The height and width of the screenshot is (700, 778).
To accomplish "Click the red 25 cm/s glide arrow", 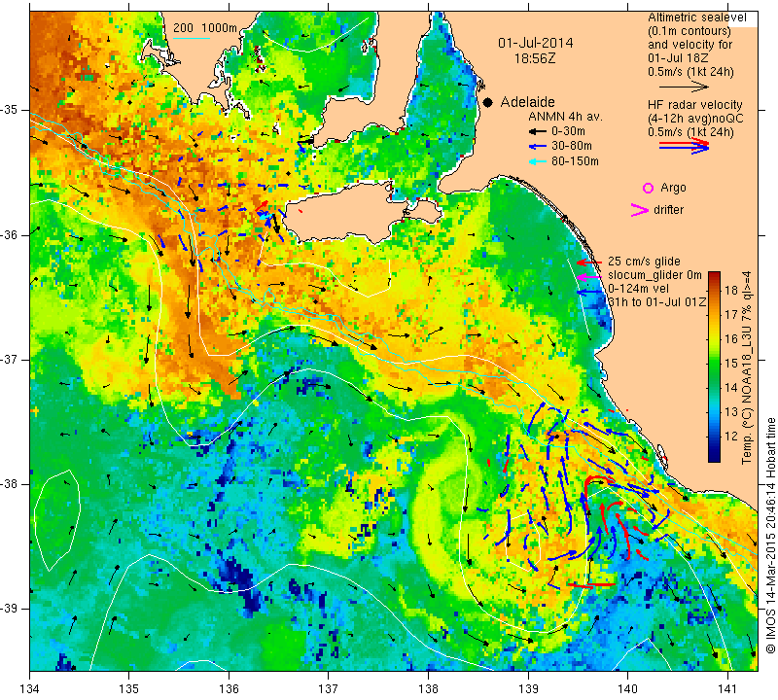I will (x=589, y=262).
